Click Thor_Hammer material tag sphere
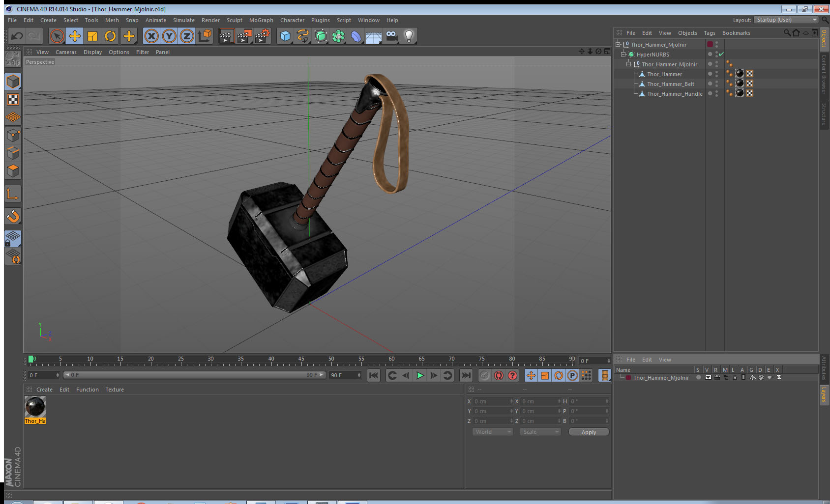The image size is (830, 504). pos(740,74)
